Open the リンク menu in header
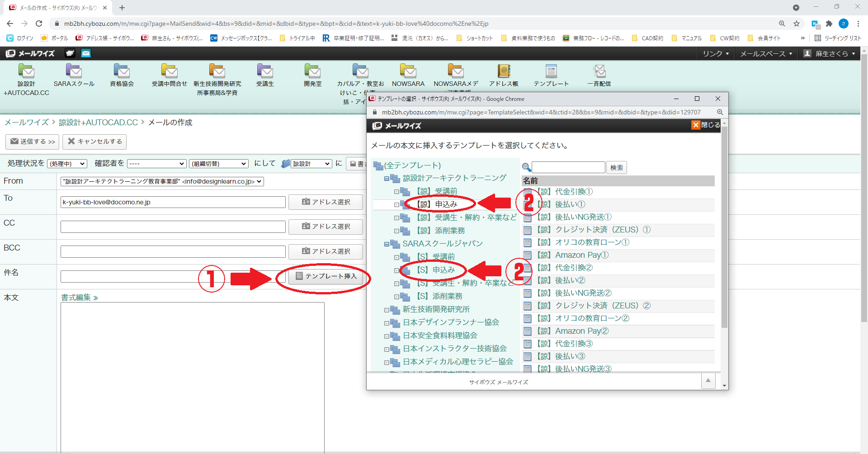 pos(716,54)
